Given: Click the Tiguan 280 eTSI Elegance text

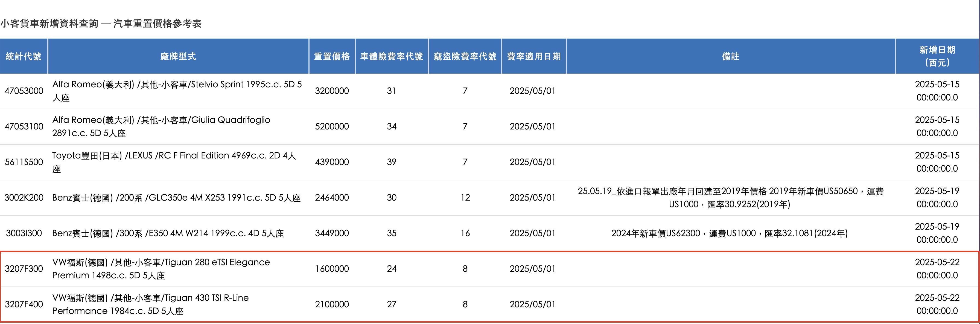Looking at the screenshot, I should 161,269.
